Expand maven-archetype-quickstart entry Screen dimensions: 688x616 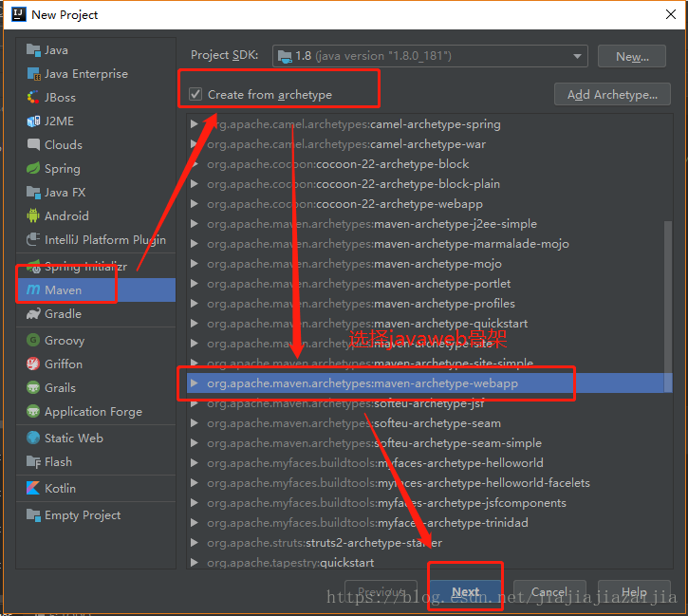(195, 324)
